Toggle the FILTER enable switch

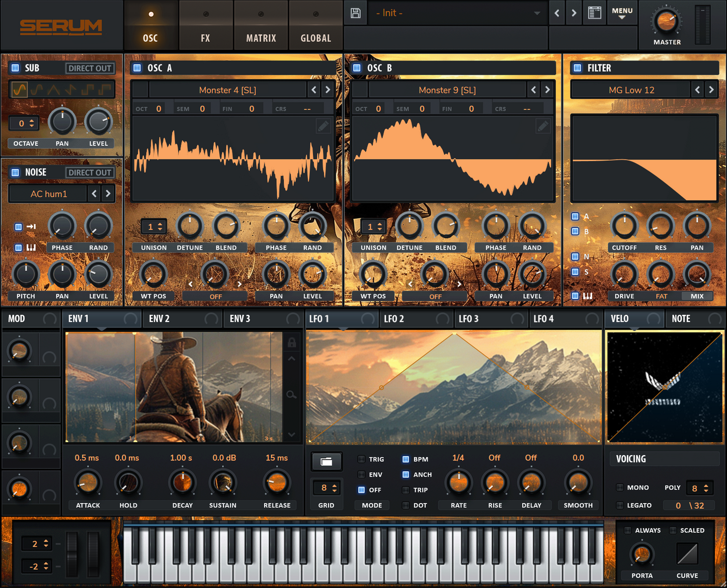(x=578, y=68)
